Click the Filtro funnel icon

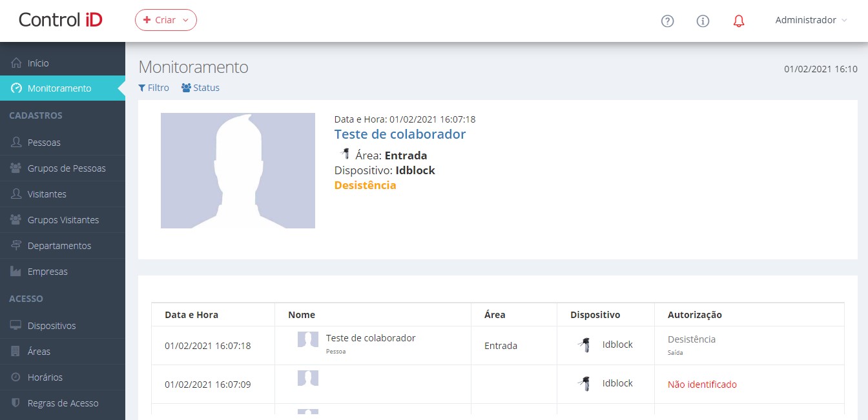pos(142,88)
